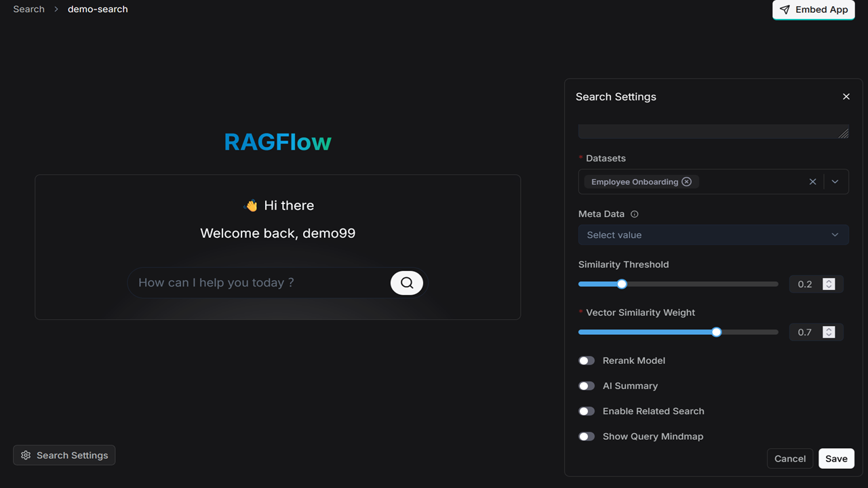This screenshot has height=488, width=868.
Task: Toggle Enable Related Search on
Action: pyautogui.click(x=587, y=411)
